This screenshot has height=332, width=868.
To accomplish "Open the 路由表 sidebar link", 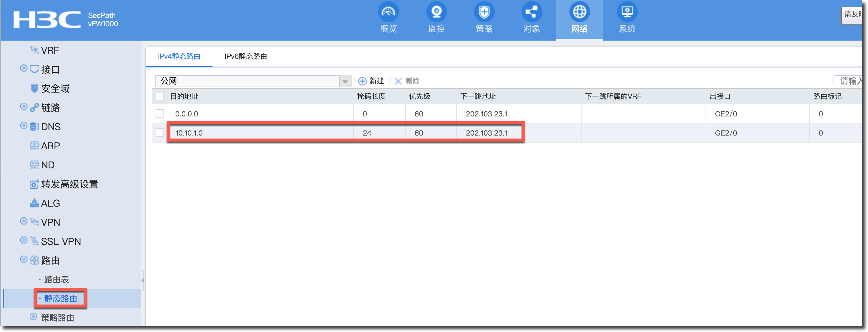I will [x=56, y=280].
